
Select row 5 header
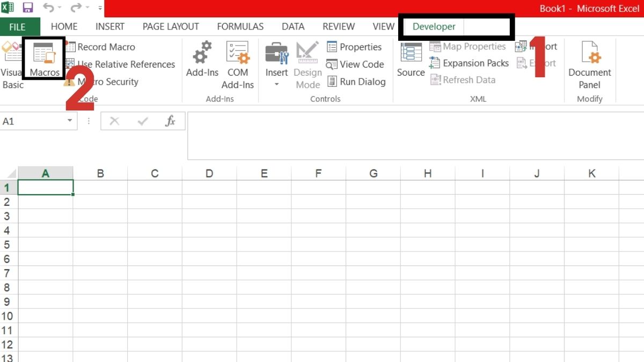[9, 245]
